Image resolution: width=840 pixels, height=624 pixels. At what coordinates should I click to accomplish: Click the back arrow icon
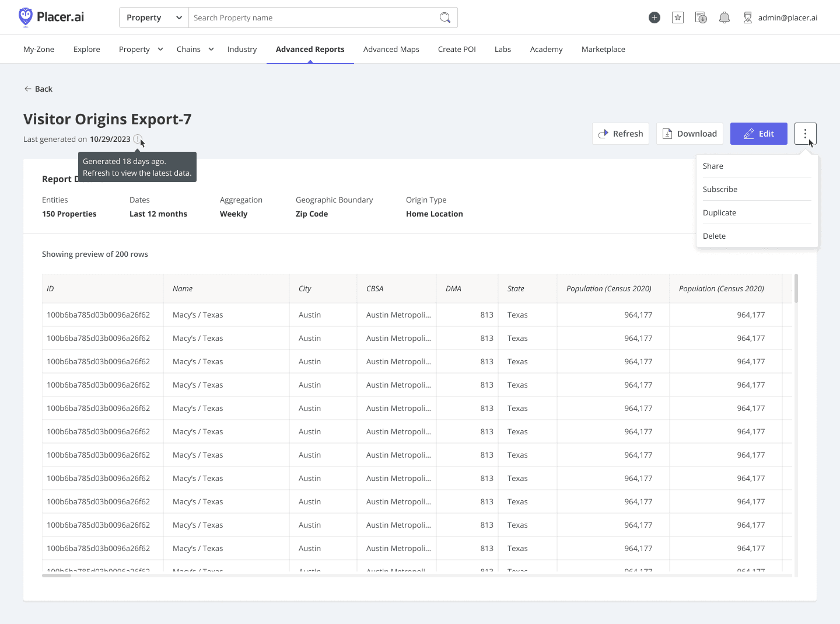click(28, 88)
